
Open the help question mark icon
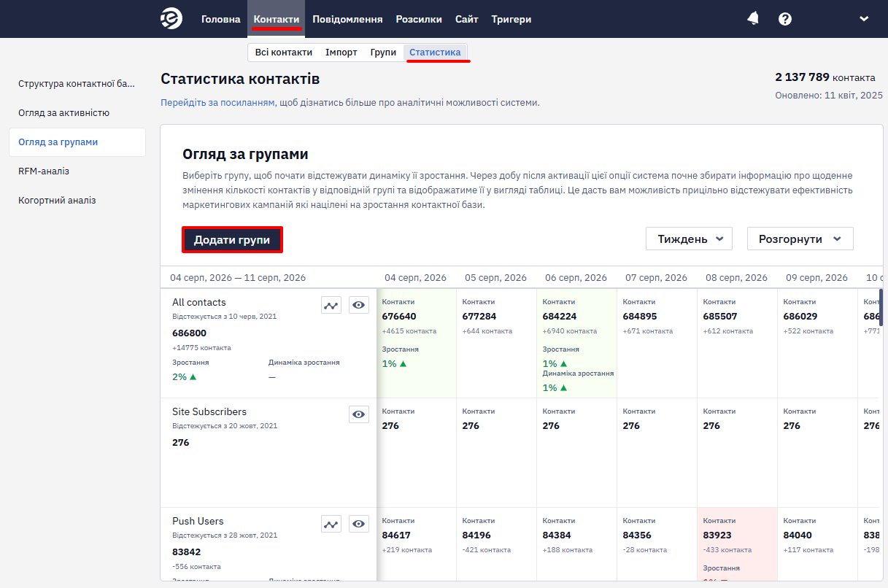785,19
